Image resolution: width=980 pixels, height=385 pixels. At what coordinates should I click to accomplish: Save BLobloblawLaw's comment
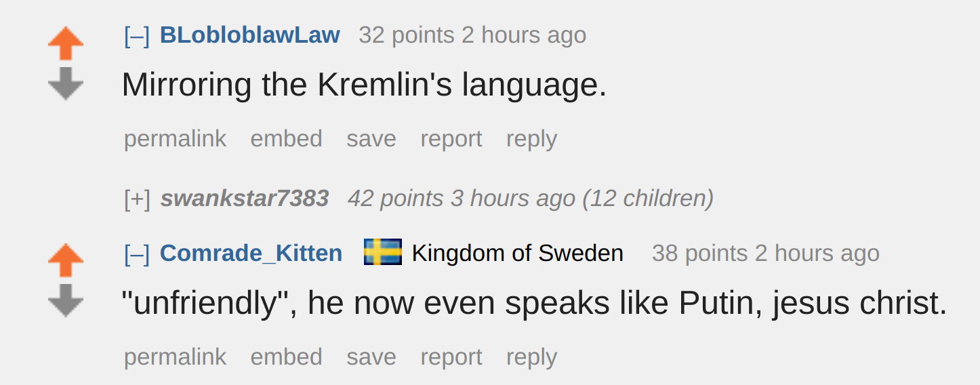[371, 139]
